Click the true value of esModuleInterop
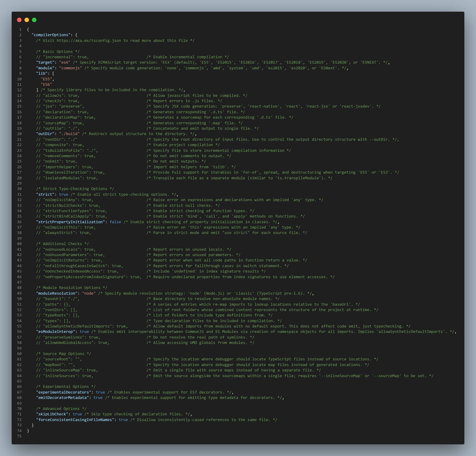Viewport: 476px width, 456px height. click(84, 332)
